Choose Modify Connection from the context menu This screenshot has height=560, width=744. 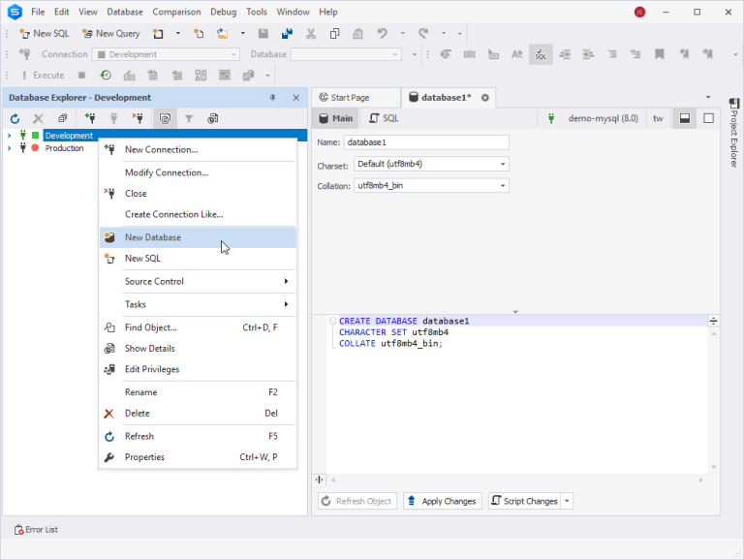tap(198, 172)
